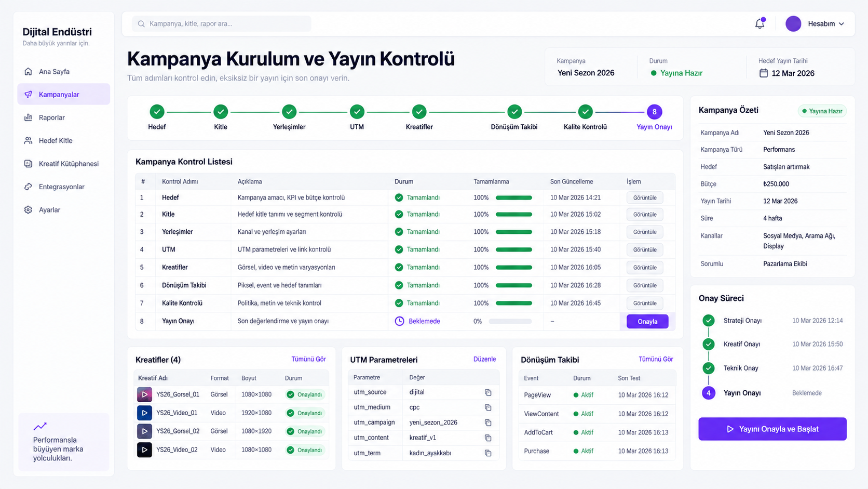Click the clock icon beside Beklemede

[399, 321]
